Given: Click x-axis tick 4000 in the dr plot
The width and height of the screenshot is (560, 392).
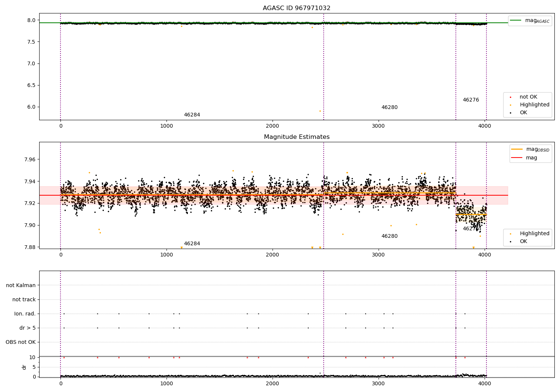Looking at the screenshot, I should tap(485, 383).
